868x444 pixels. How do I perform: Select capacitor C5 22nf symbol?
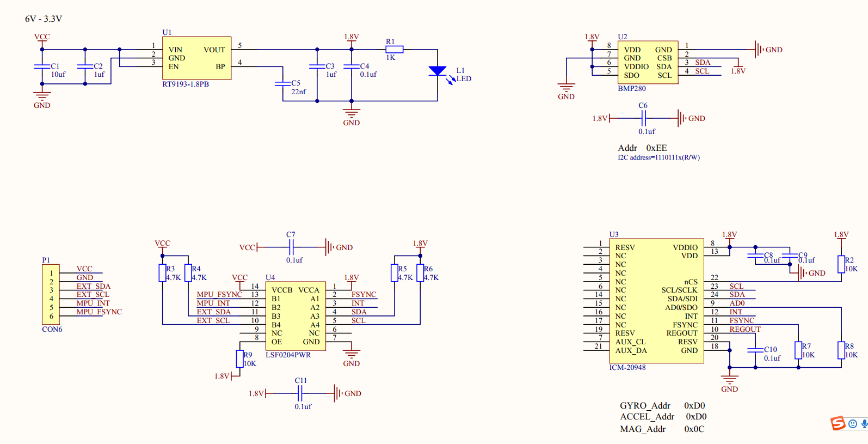point(283,83)
